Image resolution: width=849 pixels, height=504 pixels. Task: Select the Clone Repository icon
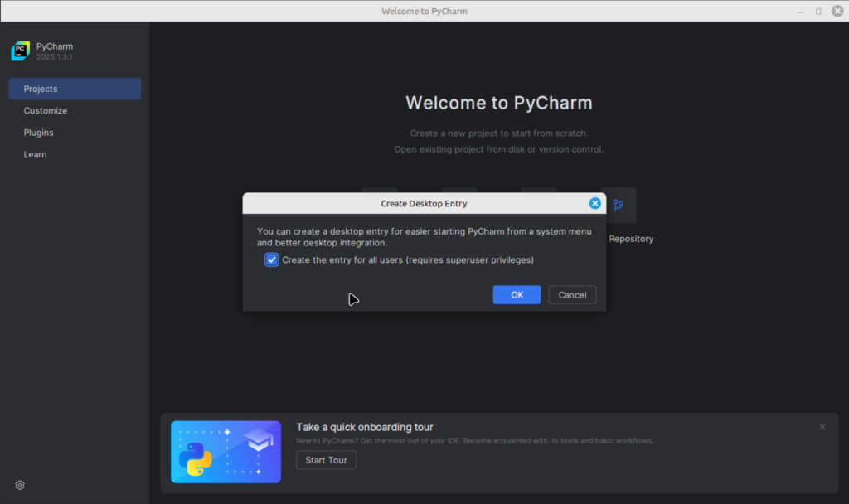617,205
